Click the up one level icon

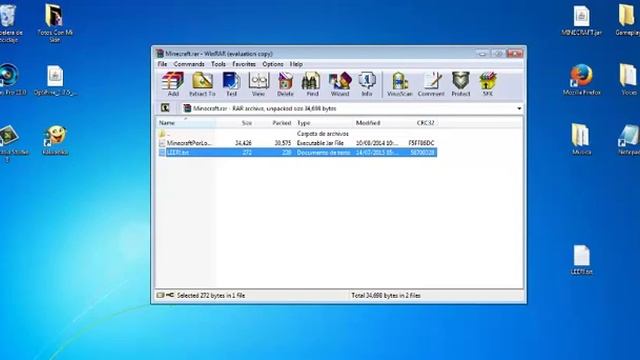(165, 108)
